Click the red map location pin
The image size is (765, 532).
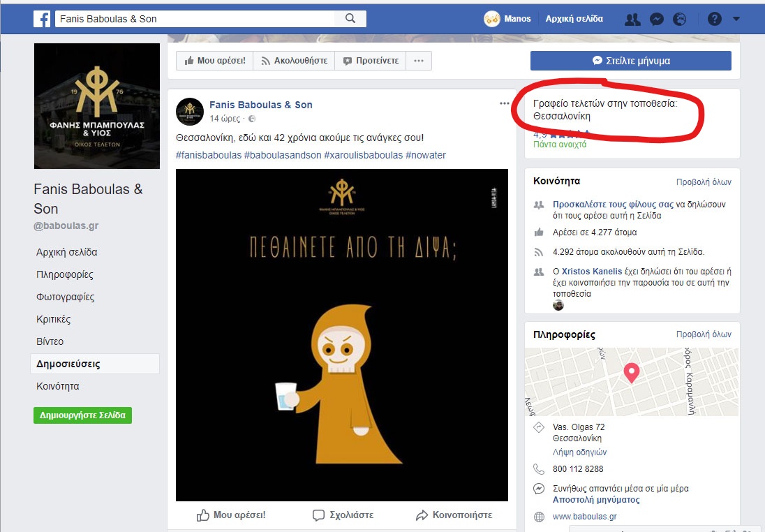pos(632,373)
